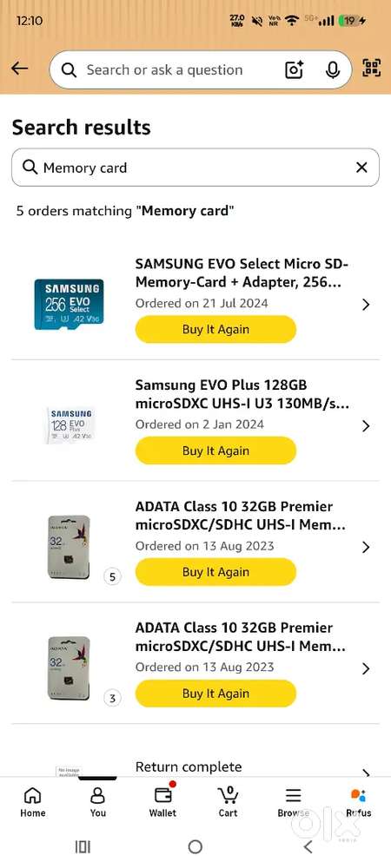Tap the Android recent apps button

pyautogui.click(x=83, y=846)
